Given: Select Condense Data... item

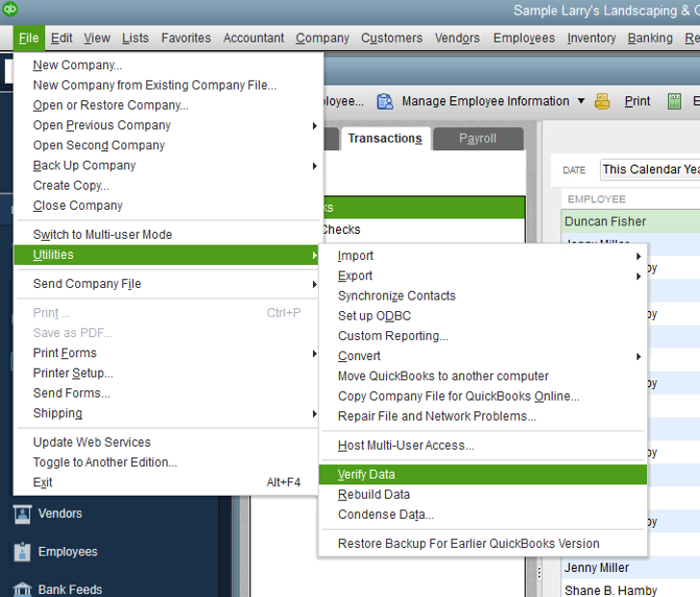Looking at the screenshot, I should tap(386, 515).
